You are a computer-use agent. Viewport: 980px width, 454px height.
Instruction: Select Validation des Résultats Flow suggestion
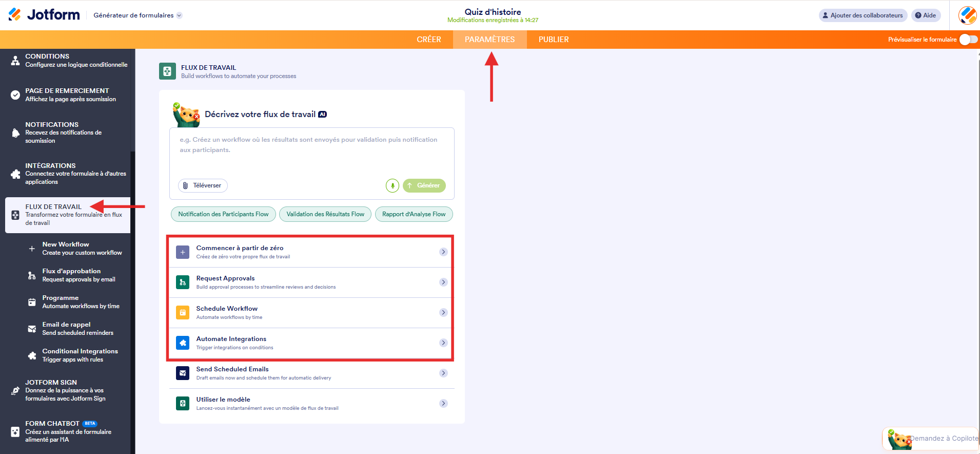coord(325,214)
